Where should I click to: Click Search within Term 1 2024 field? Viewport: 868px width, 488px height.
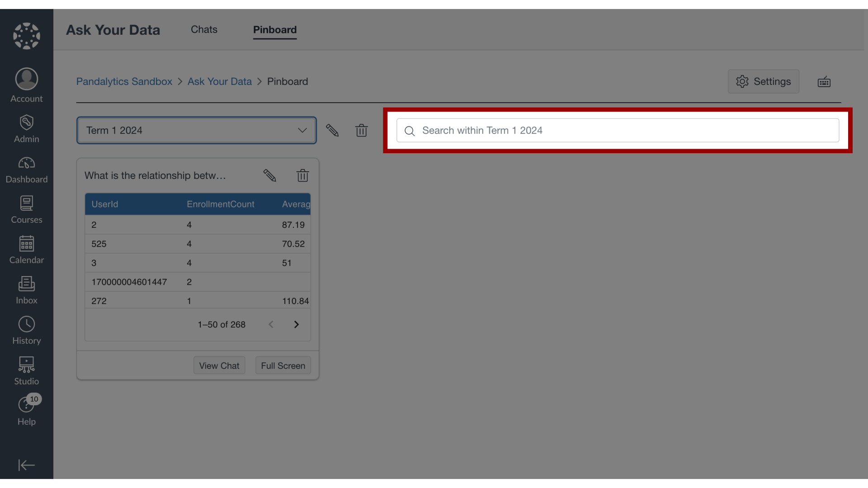tap(618, 131)
